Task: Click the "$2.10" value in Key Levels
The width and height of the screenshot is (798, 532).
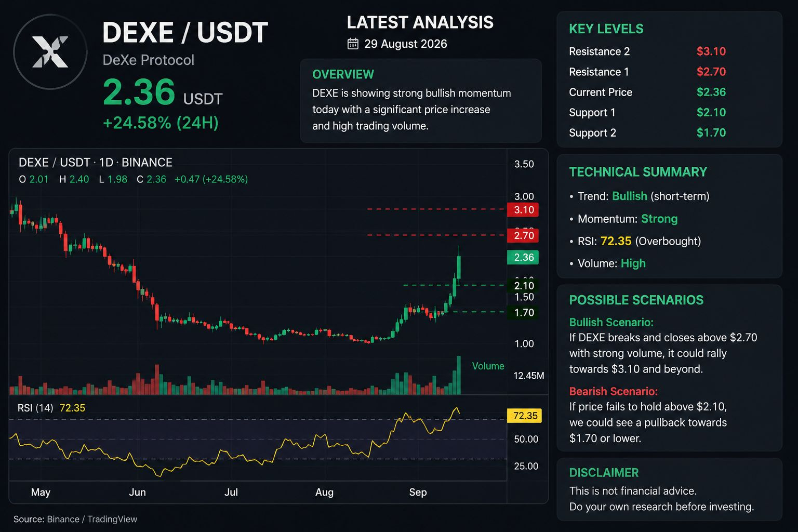Action: (x=711, y=112)
